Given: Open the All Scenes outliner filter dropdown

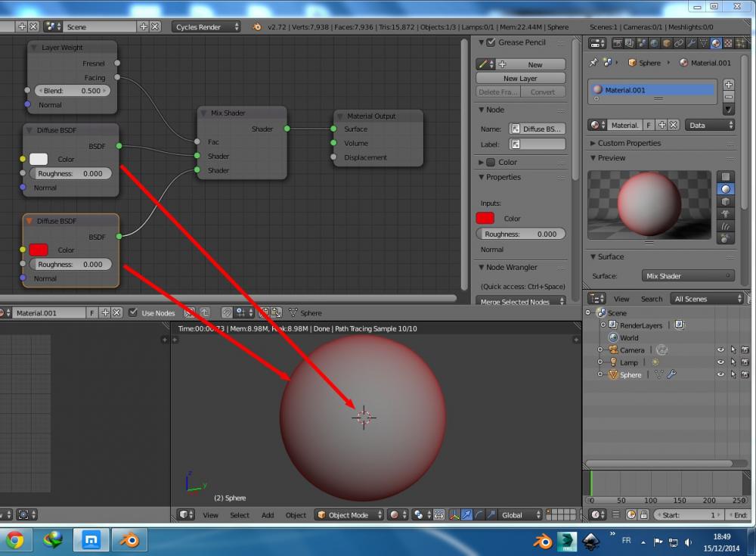Looking at the screenshot, I should (x=708, y=299).
